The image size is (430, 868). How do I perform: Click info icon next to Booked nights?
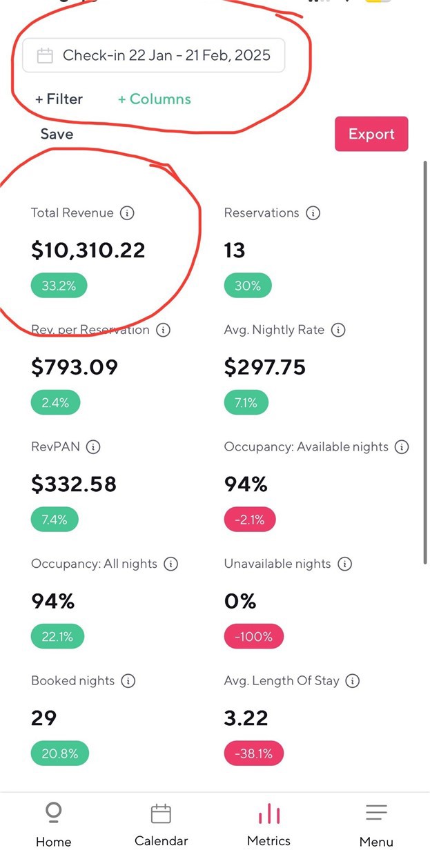[x=128, y=681]
